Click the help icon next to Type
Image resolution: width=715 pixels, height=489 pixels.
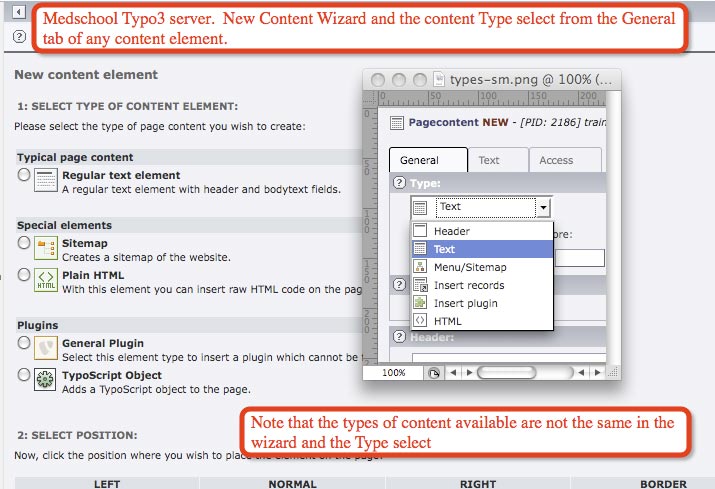399,183
